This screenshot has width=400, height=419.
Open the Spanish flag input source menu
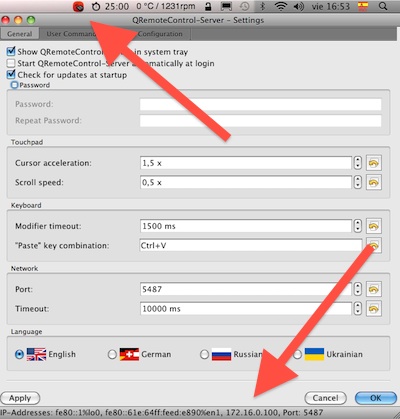[363, 6]
